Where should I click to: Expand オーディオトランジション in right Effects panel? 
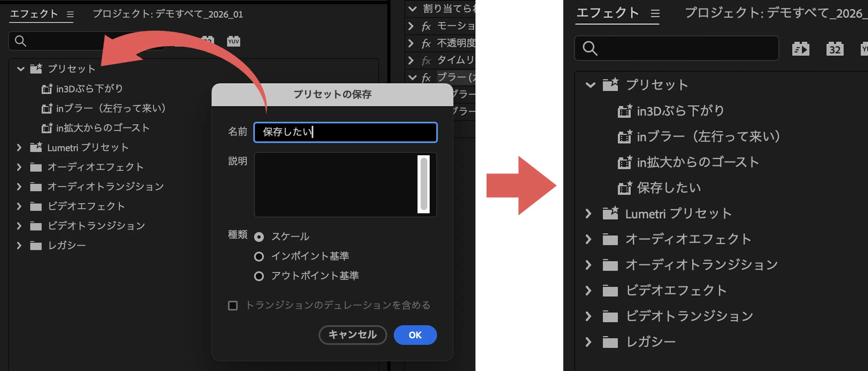[588, 265]
